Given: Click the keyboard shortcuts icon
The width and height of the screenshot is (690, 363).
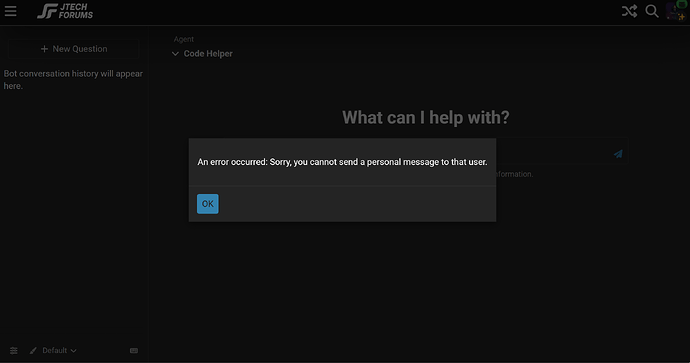Looking at the screenshot, I should (x=134, y=351).
